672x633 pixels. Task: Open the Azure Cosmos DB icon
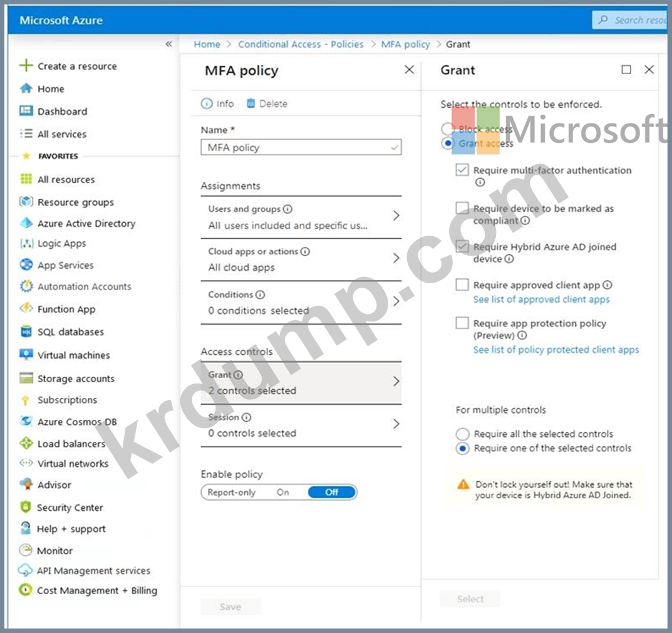point(26,421)
